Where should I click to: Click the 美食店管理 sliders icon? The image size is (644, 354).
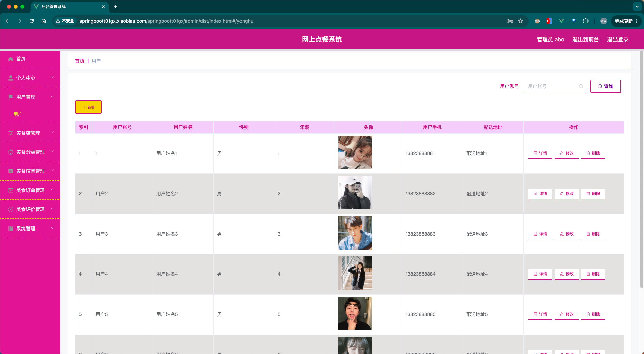(x=11, y=133)
